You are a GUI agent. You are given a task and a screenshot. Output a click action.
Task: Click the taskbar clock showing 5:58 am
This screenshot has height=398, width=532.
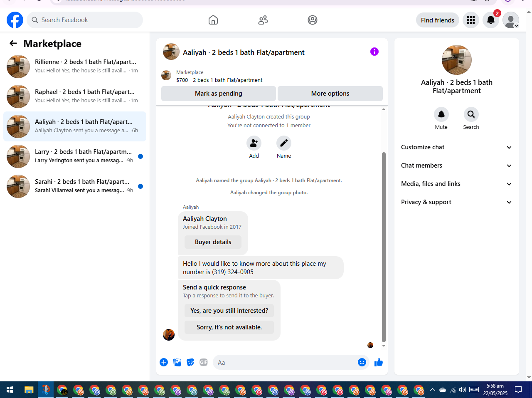click(x=495, y=390)
